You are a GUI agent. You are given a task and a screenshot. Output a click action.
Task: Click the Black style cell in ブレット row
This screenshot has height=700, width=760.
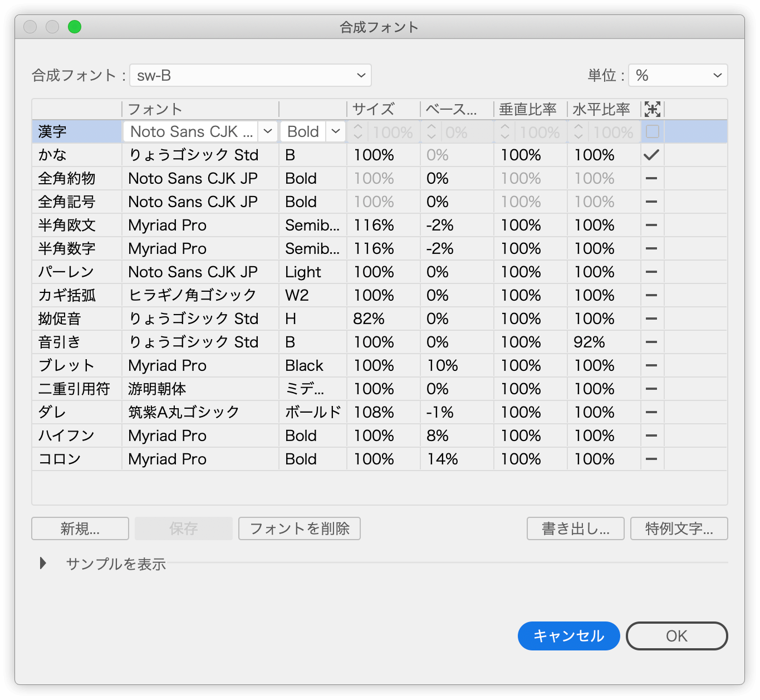point(304,365)
